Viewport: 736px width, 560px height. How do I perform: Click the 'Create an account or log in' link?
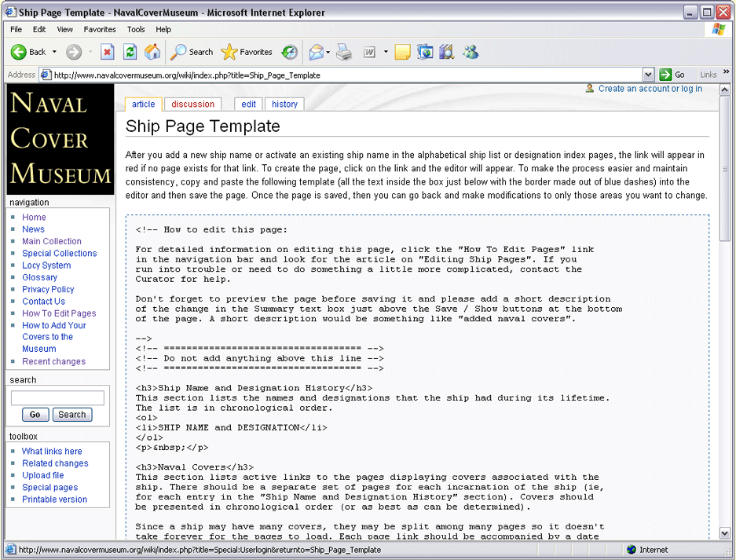650,89
